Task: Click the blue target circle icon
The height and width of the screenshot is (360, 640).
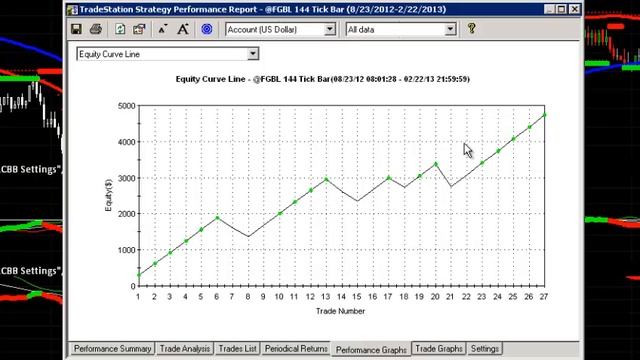Action: coord(207,29)
